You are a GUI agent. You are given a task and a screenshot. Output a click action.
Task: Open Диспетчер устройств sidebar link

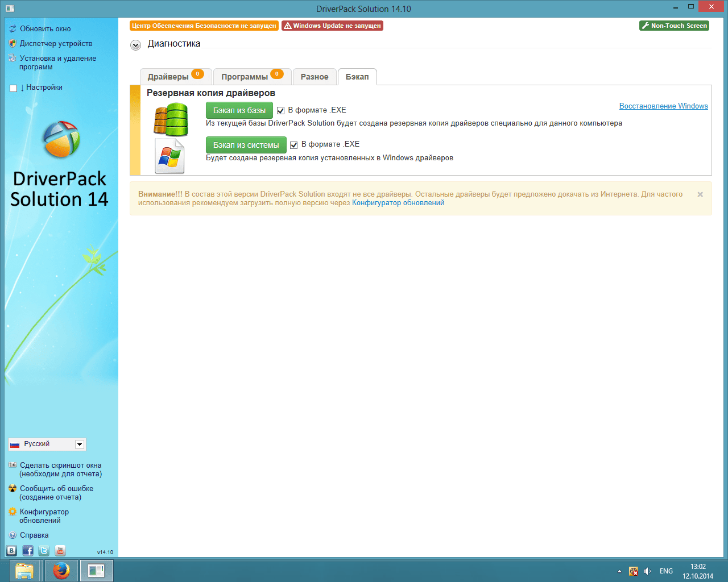(x=56, y=43)
